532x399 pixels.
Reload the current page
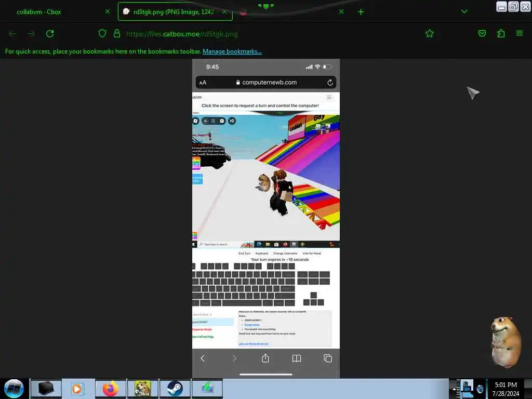pyautogui.click(x=50, y=34)
